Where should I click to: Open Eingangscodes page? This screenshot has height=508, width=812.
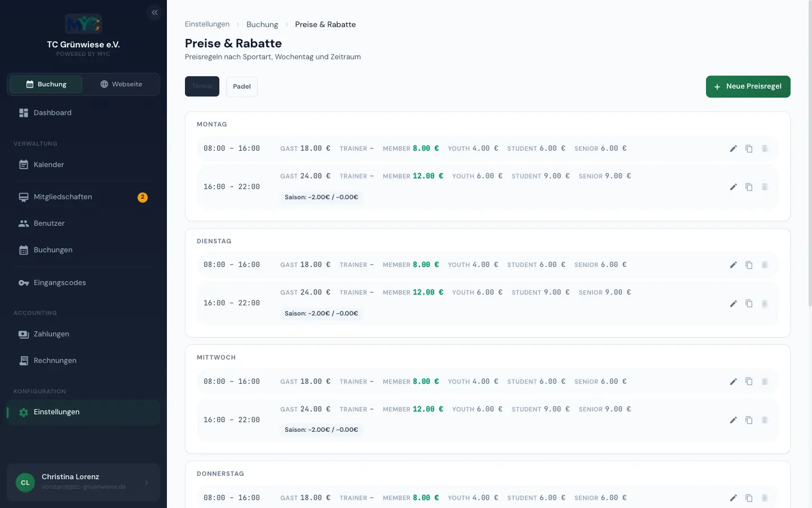tap(83, 283)
